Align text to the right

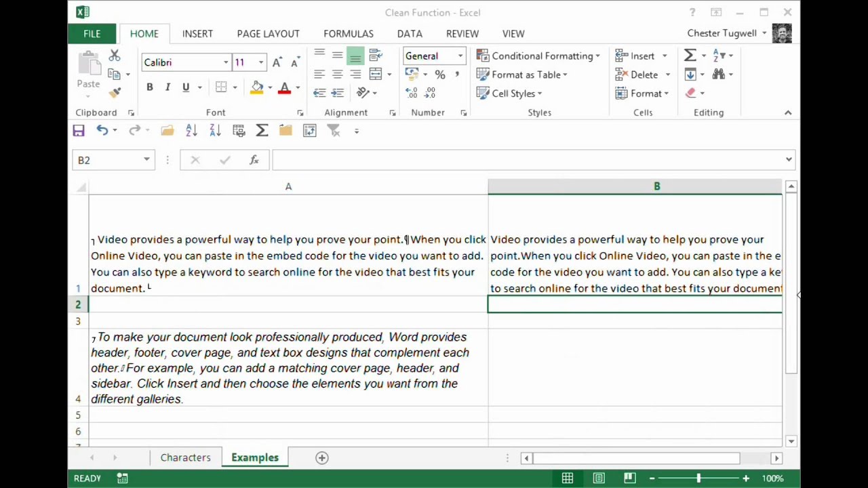(x=355, y=74)
